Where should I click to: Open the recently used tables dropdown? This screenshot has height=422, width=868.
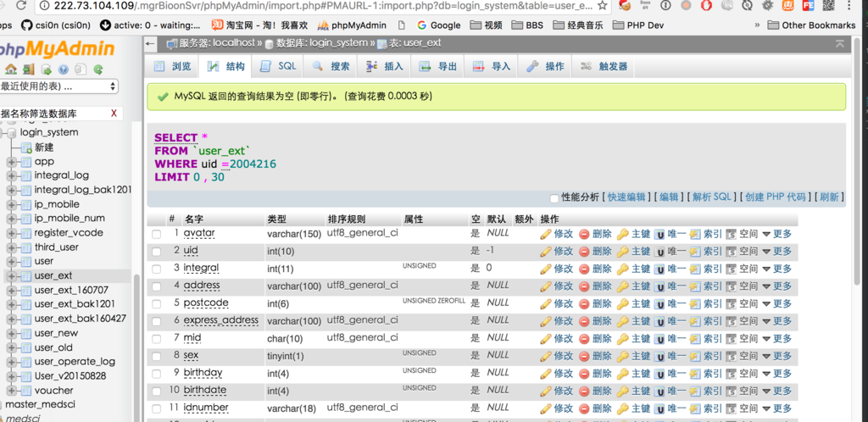pyautogui.click(x=58, y=86)
